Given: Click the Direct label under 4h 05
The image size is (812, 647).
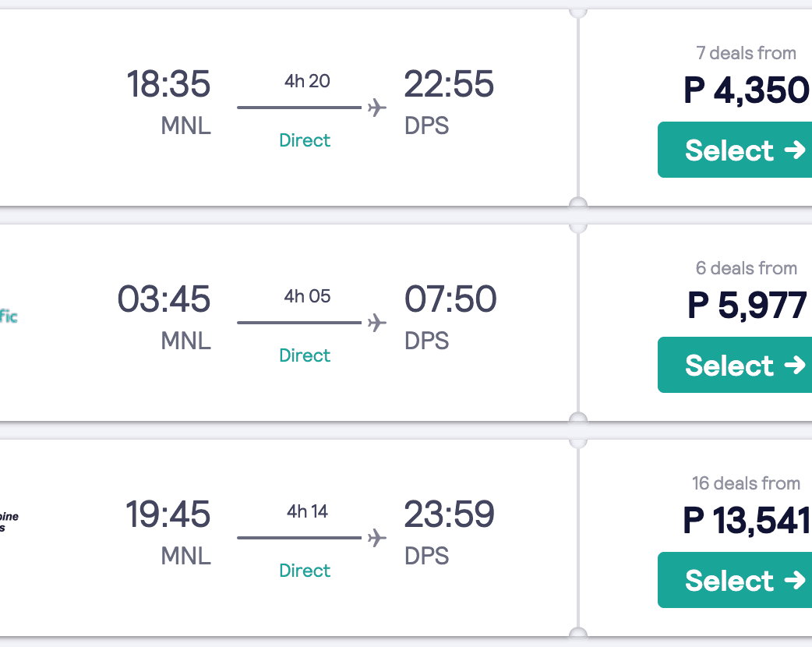Looking at the screenshot, I should (x=305, y=355).
